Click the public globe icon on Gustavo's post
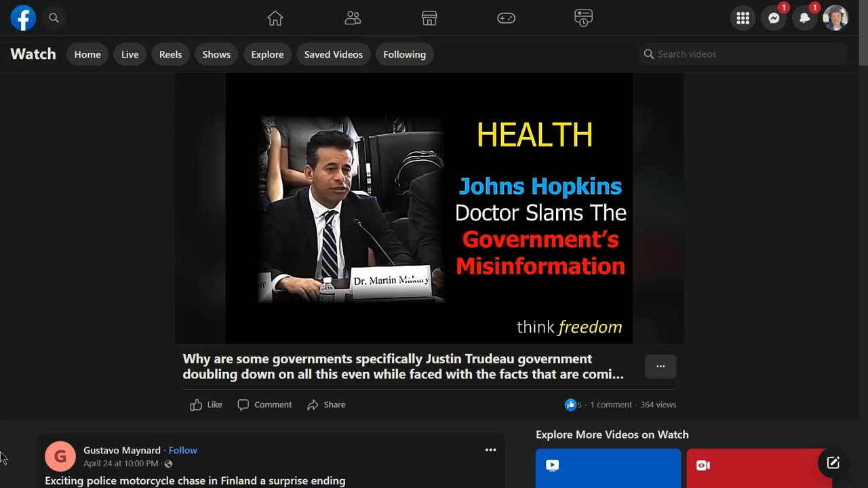Image resolution: width=868 pixels, height=488 pixels. [x=168, y=464]
